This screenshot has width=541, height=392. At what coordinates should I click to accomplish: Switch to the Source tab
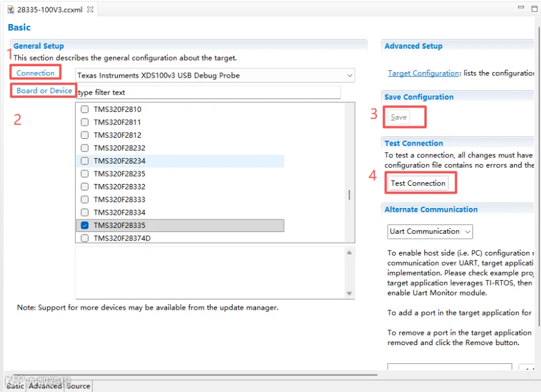(x=78, y=386)
